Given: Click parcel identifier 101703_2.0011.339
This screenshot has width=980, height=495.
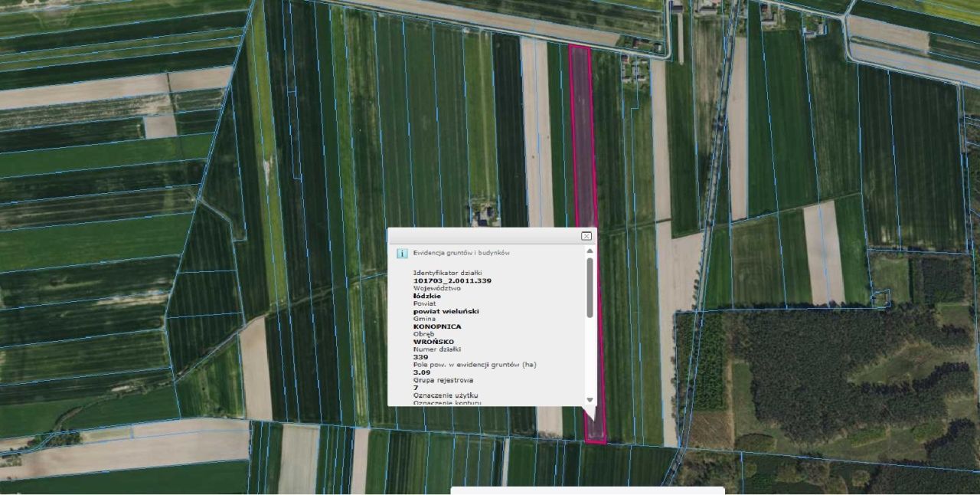Looking at the screenshot, I should pos(452,280).
